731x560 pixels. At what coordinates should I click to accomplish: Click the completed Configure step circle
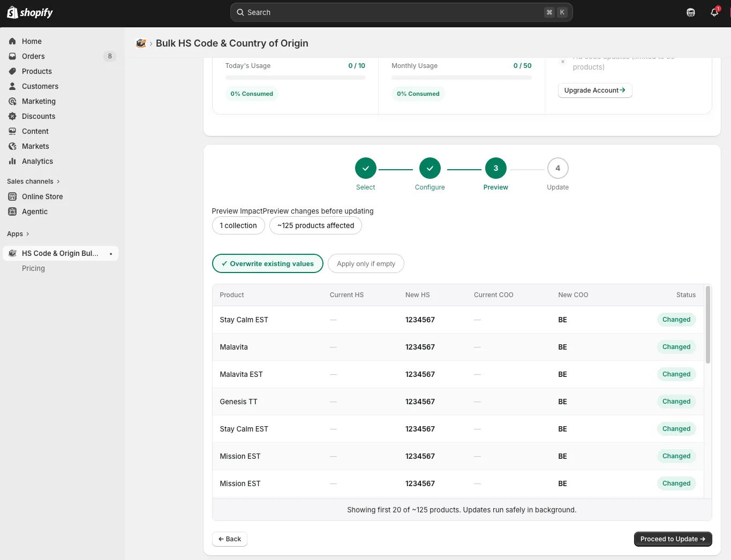coord(430,168)
